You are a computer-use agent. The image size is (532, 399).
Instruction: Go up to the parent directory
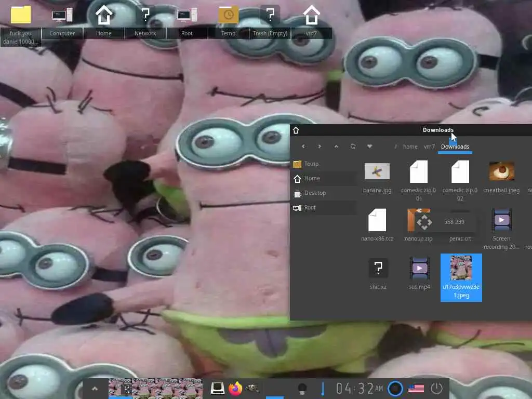click(336, 146)
